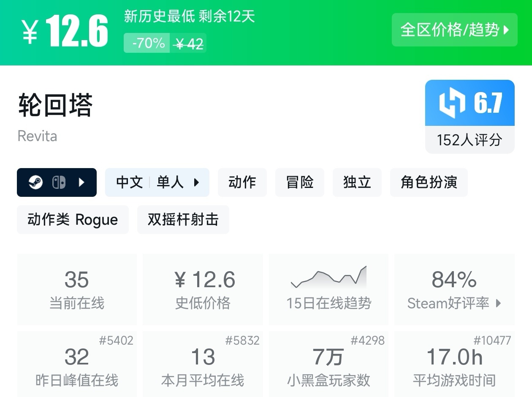View the 本月平均在线 card showing 13
This screenshot has width=532, height=397.
coord(203,364)
